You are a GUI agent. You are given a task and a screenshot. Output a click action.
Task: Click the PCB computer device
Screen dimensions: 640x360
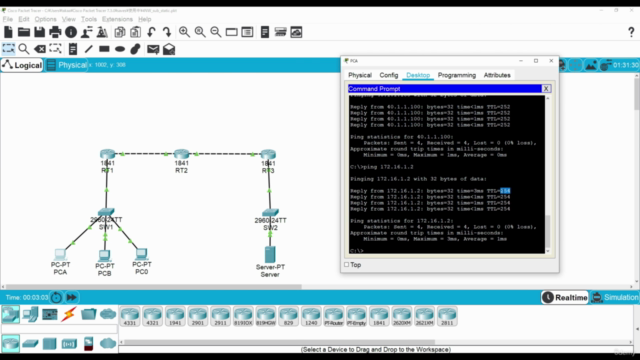tap(104, 256)
